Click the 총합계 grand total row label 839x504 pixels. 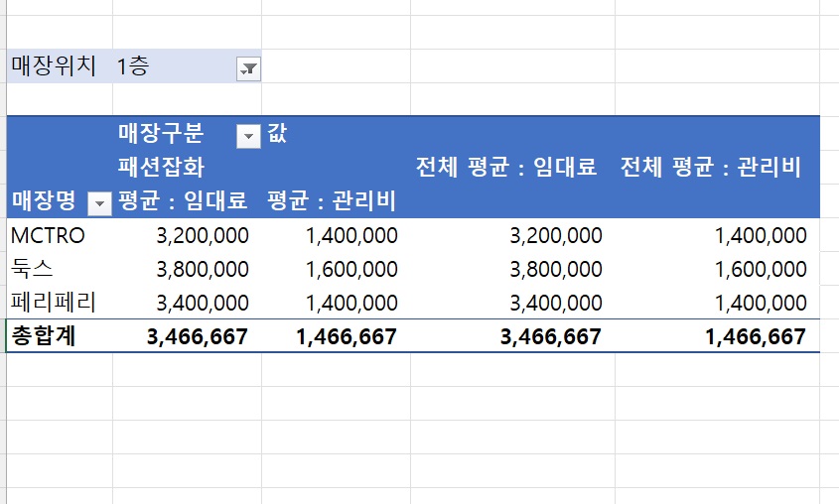click(x=45, y=336)
